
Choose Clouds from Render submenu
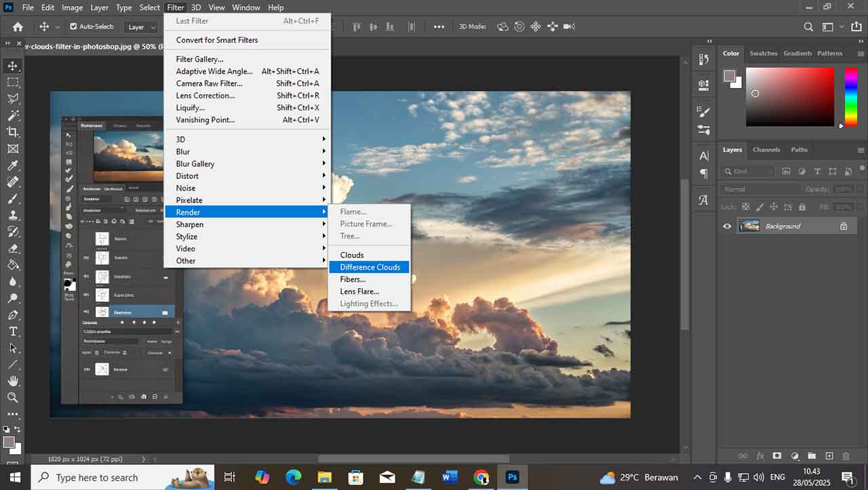point(370,255)
